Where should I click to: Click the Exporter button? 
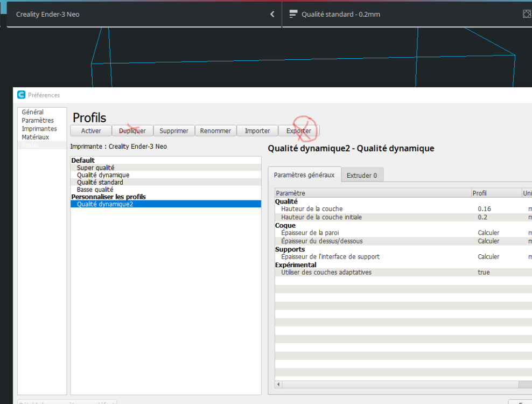click(298, 131)
